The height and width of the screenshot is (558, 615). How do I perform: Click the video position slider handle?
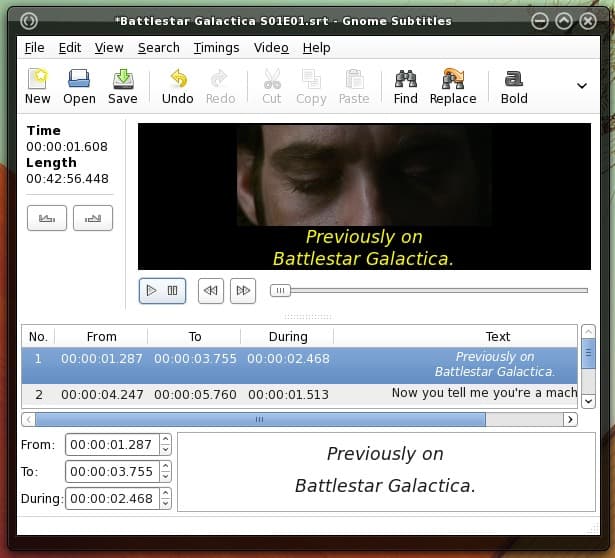pyautogui.click(x=280, y=291)
